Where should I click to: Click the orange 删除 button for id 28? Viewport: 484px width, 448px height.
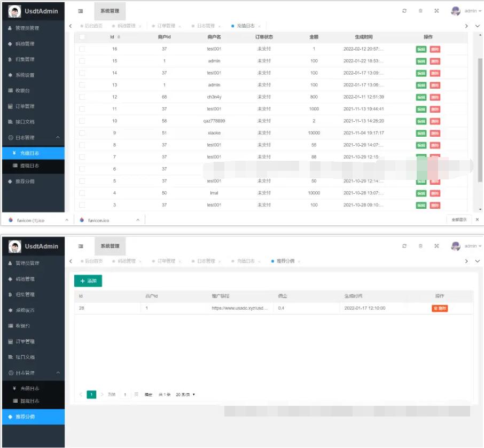pos(440,308)
